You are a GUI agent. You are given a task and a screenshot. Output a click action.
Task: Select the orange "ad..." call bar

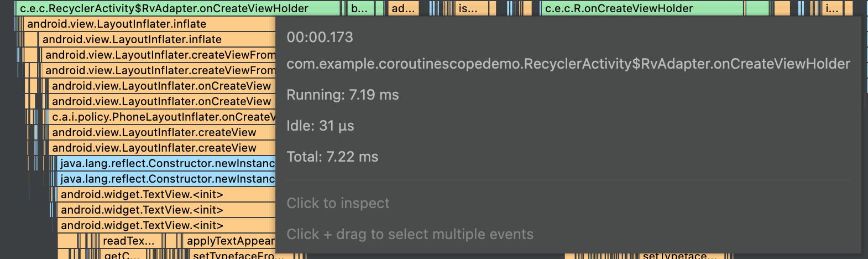[x=403, y=8]
